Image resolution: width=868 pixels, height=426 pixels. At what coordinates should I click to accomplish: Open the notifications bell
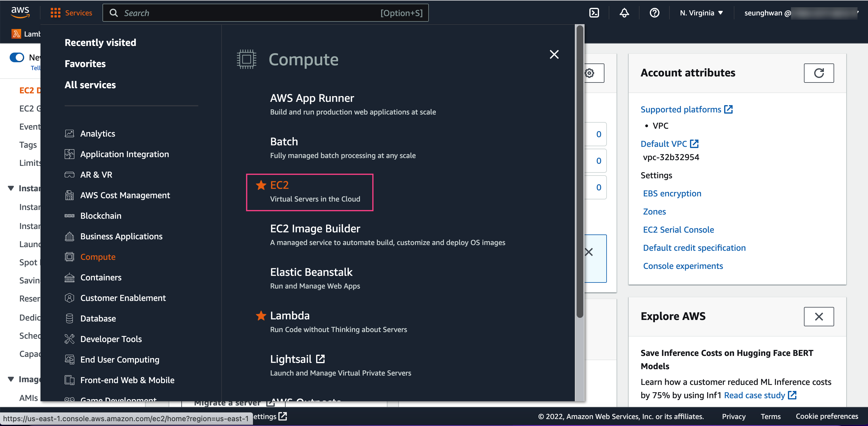point(624,13)
